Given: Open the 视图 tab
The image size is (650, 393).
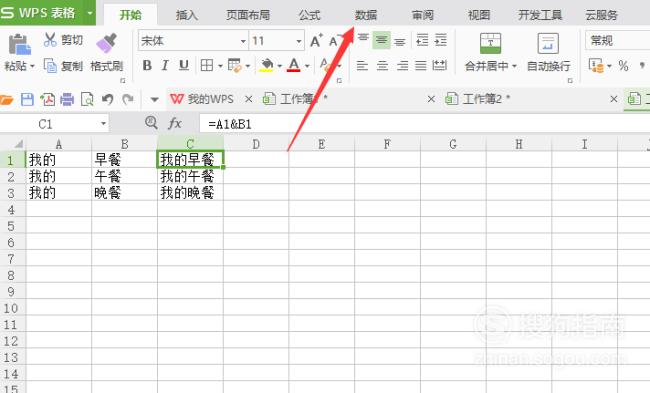Looking at the screenshot, I should 479,15.
